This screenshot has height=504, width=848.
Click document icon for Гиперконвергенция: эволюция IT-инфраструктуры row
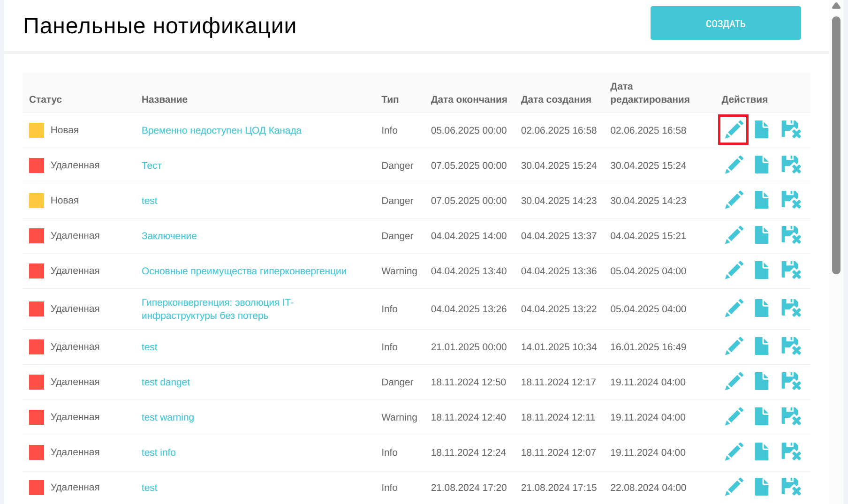[762, 308]
